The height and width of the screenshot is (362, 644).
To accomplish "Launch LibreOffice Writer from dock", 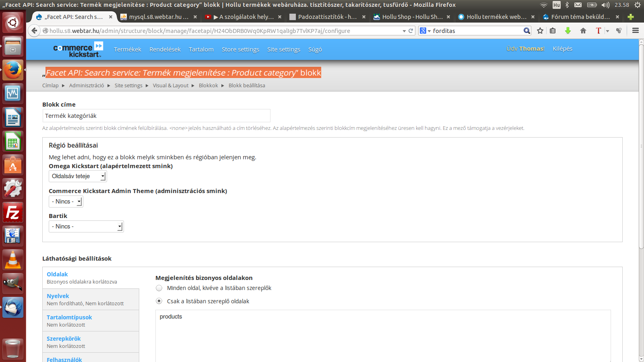I will pyautogui.click(x=13, y=117).
